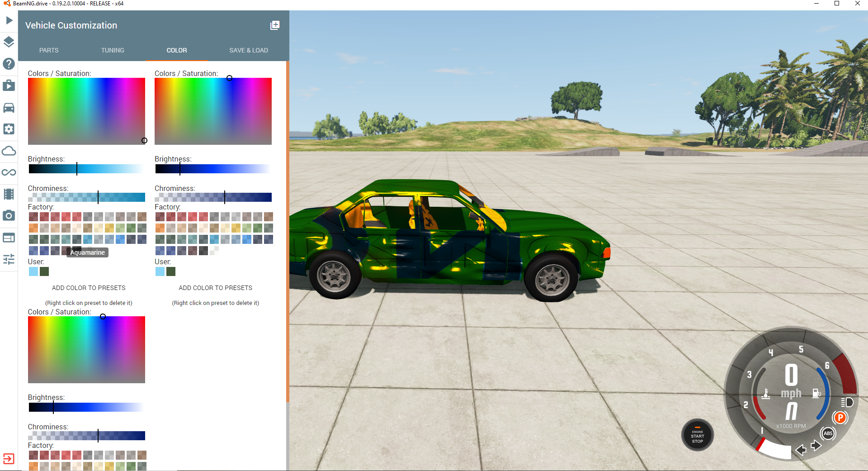The width and height of the screenshot is (868, 471).
Task: Click the orange parking brake P indicator
Action: pyautogui.click(x=840, y=417)
